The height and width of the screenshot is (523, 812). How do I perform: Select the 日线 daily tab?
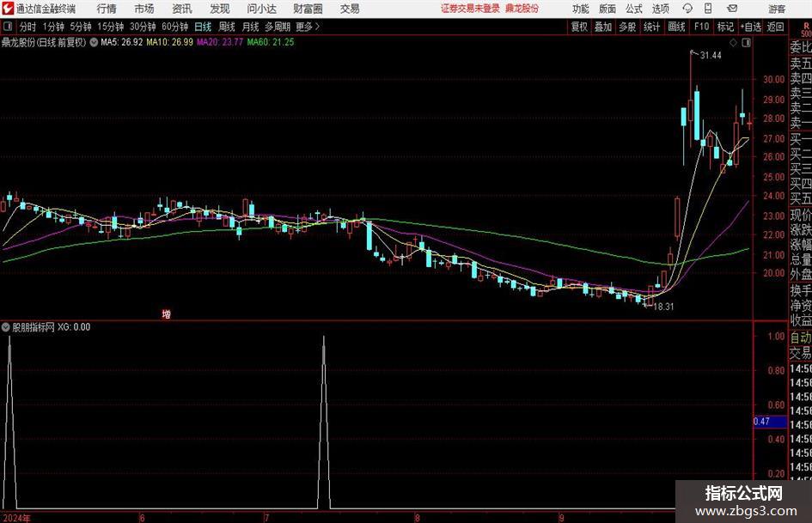tap(203, 27)
